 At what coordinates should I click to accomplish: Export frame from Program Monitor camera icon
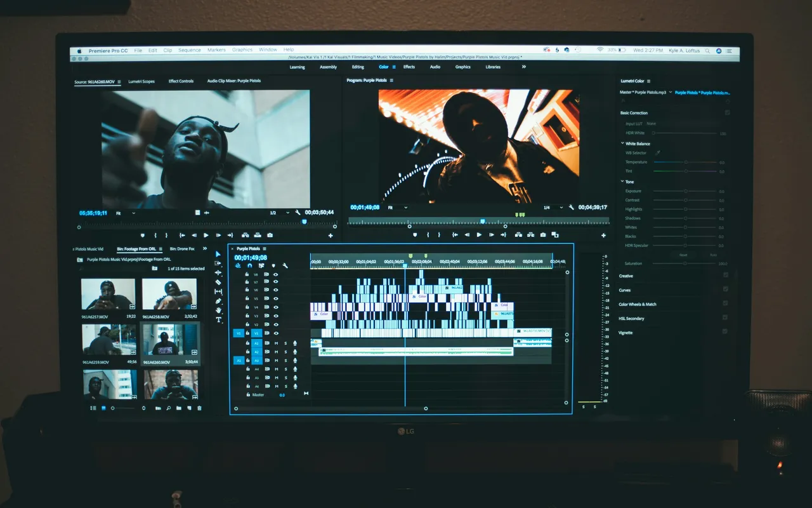tap(543, 235)
